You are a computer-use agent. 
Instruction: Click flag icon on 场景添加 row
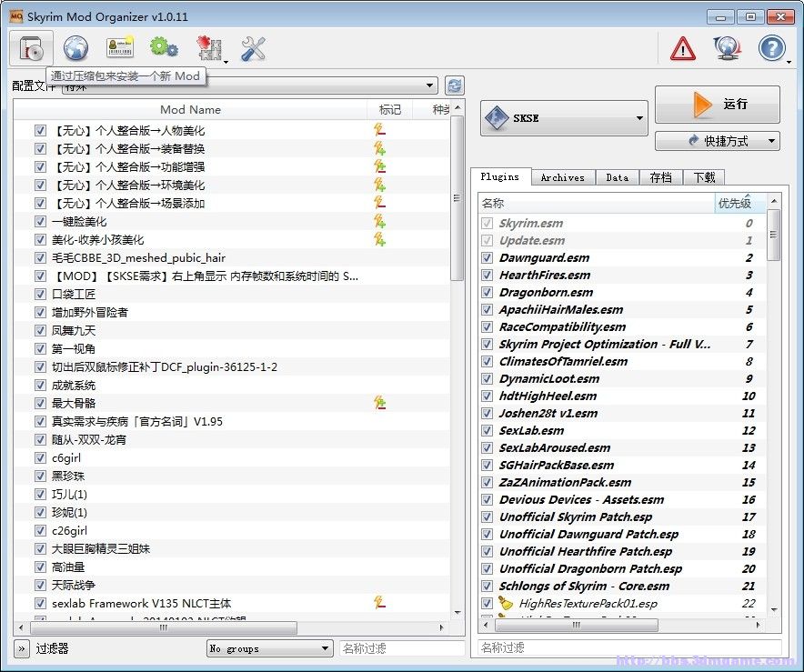click(x=379, y=203)
